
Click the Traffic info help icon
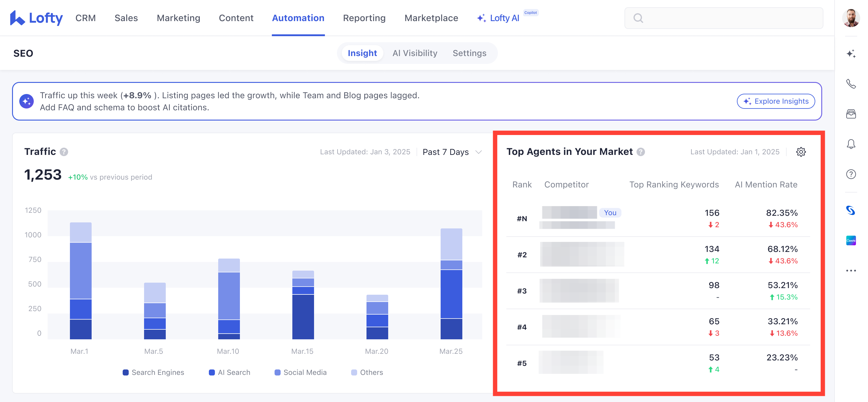coord(64,152)
